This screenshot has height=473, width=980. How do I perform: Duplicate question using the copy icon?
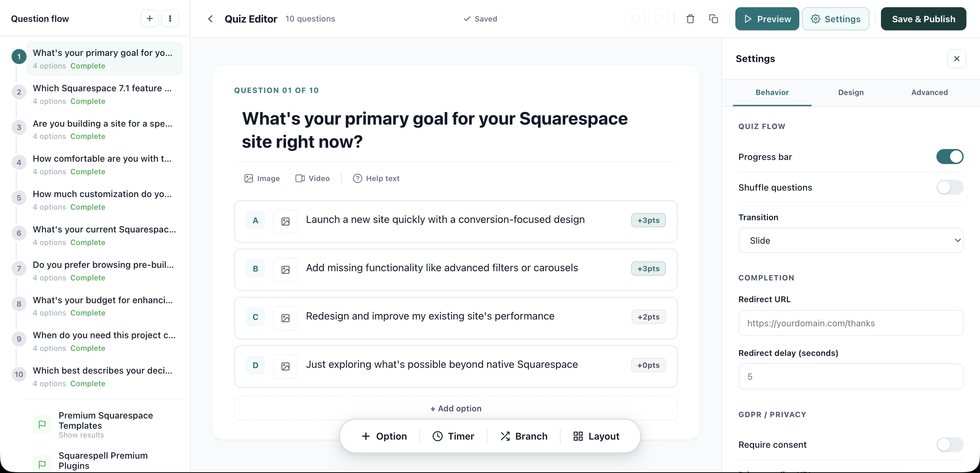(x=713, y=19)
